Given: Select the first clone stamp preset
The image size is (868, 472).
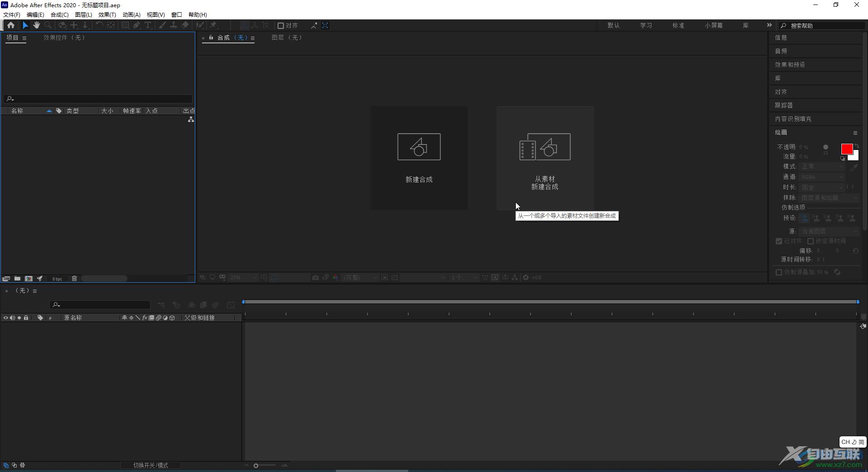Looking at the screenshot, I should coord(804,218).
